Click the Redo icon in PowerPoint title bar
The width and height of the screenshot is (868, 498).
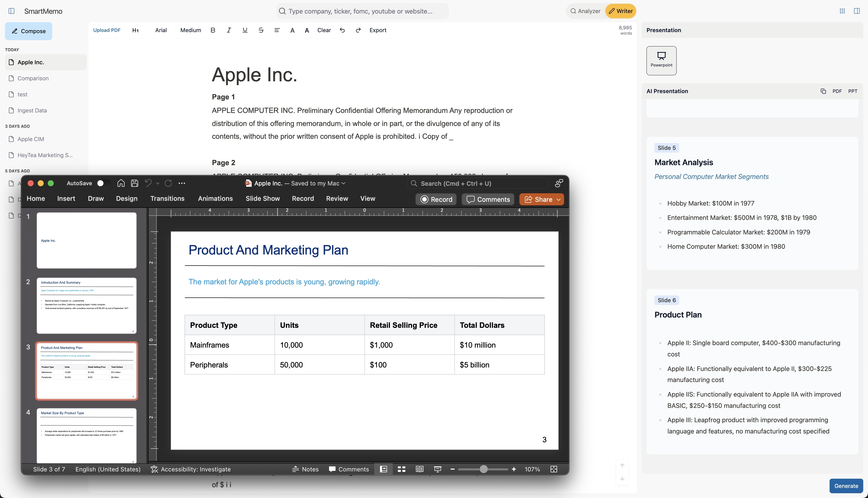coord(168,183)
